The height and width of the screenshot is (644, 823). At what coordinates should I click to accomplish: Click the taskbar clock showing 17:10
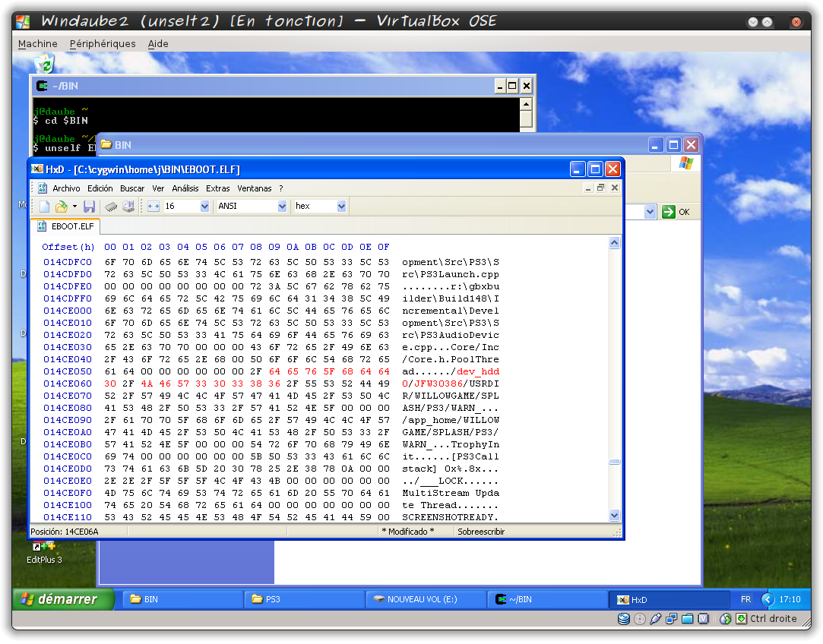tap(790, 599)
